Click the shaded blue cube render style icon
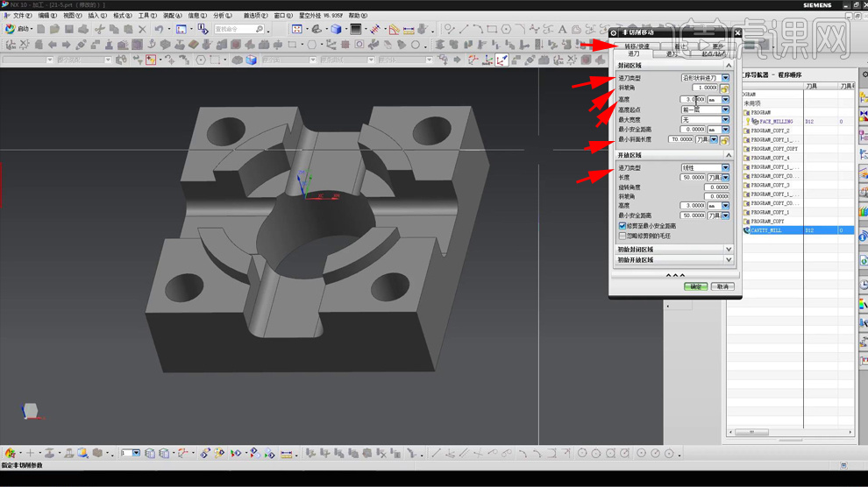Screen dimensions: 868x487 (336, 29)
